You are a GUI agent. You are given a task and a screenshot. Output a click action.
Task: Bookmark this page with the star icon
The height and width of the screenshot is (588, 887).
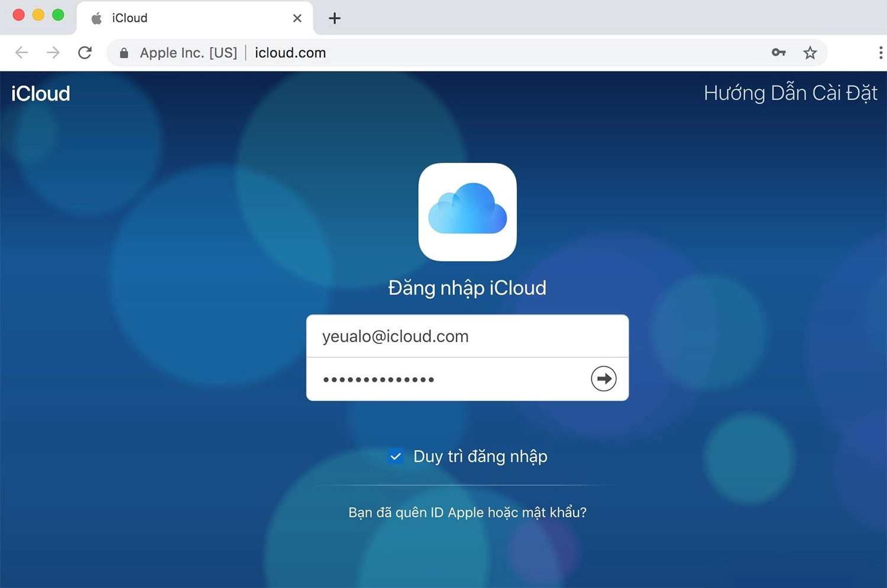tap(810, 53)
